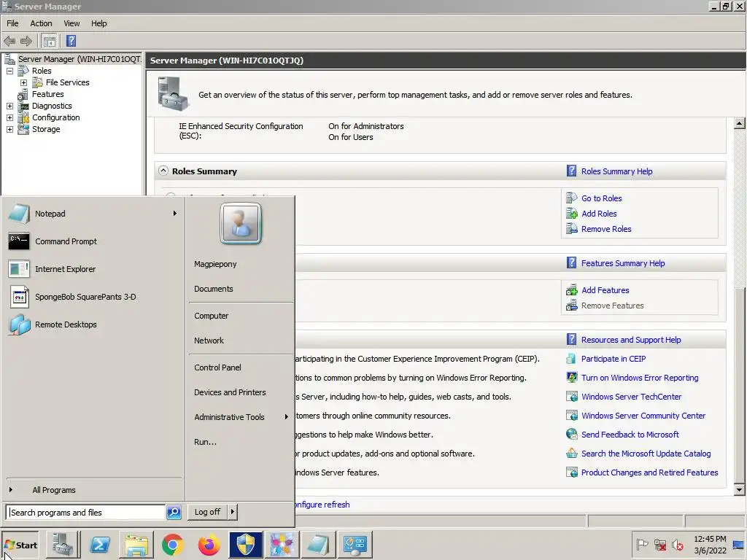Click the Add Roles link
The image size is (747, 560).
coord(599,214)
